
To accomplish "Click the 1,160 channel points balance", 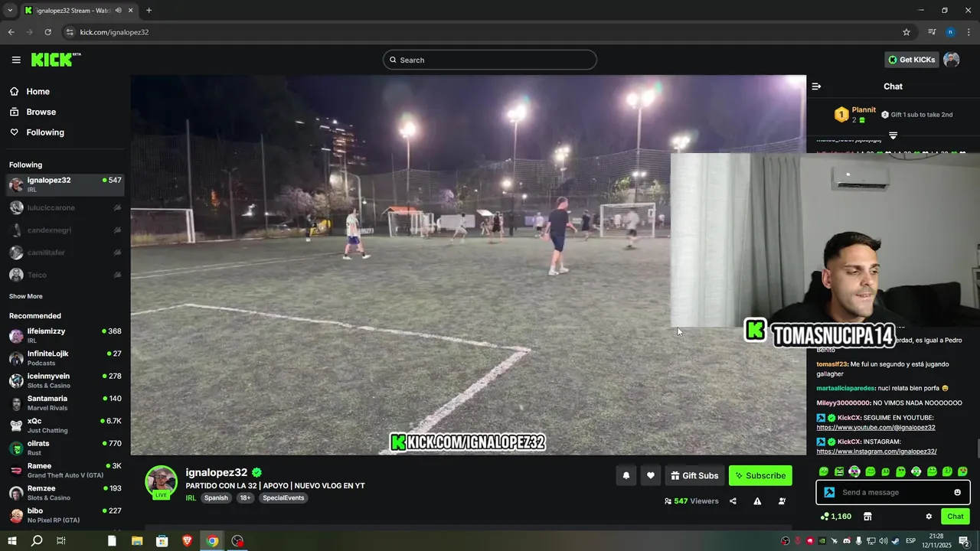I will pos(836,517).
